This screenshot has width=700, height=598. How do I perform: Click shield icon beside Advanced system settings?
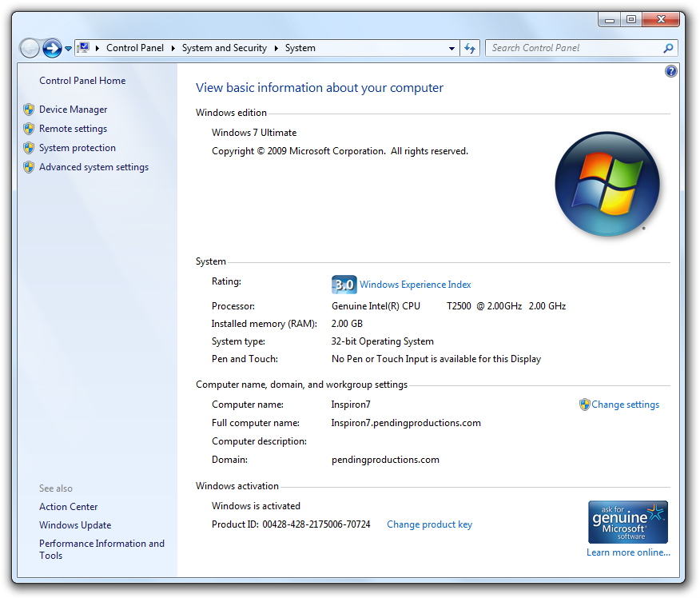[29, 167]
